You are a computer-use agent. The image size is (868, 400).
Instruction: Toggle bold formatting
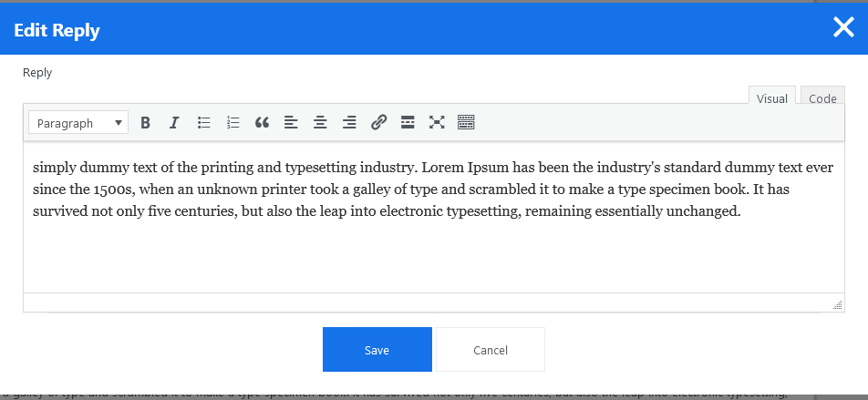pos(145,123)
